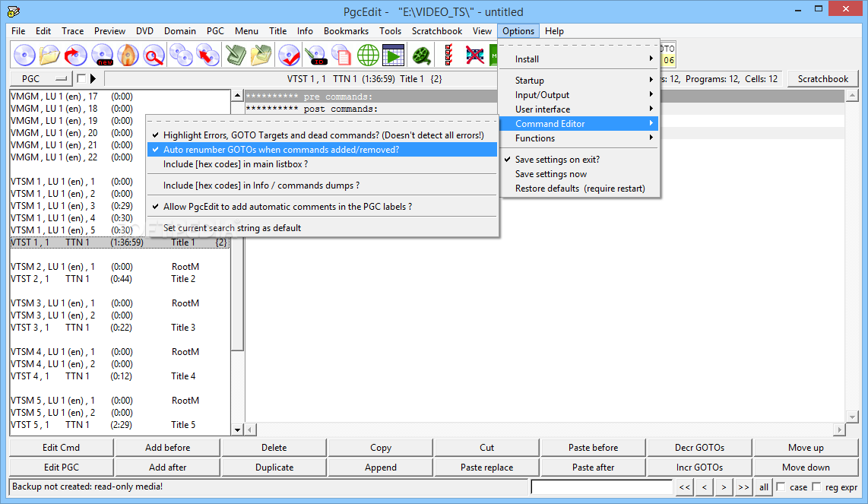Click the PgcEdit title bar app icon
The height and width of the screenshot is (504, 868).
click(13, 11)
